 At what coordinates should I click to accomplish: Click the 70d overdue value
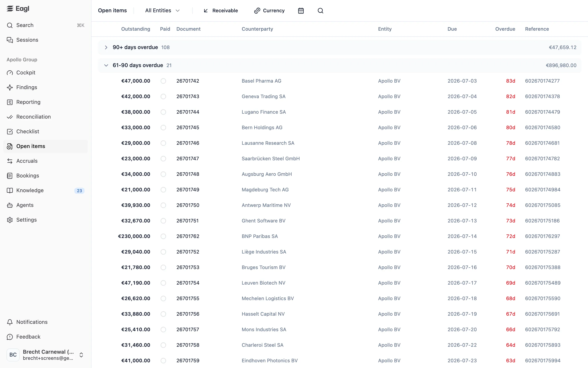click(510, 267)
